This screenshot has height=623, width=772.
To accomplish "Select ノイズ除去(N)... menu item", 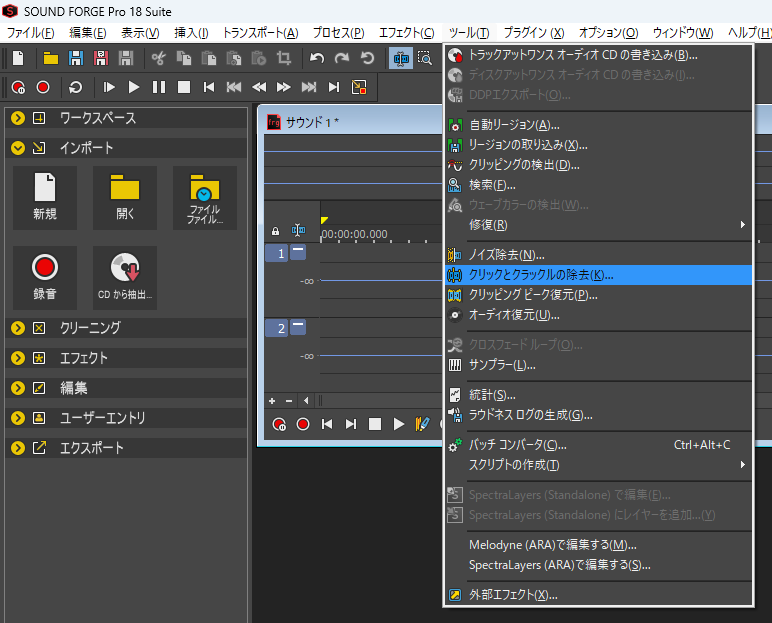I will 598,255.
